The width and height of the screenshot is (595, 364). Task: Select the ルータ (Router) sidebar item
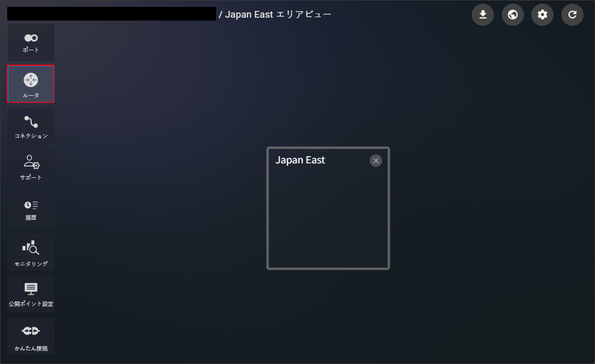tap(31, 84)
